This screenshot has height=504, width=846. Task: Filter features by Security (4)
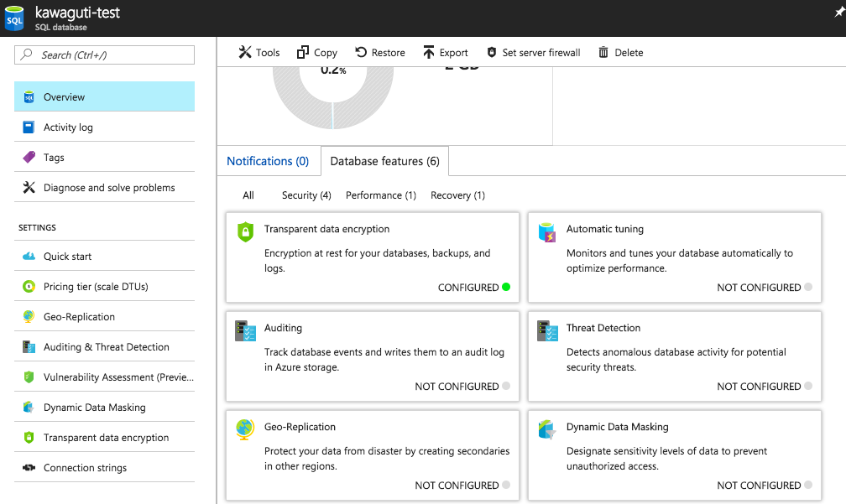point(306,195)
